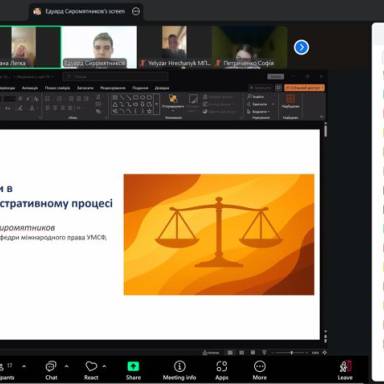Select the Лепка participant video thumbnail
384x384 pixels.
click(x=30, y=47)
